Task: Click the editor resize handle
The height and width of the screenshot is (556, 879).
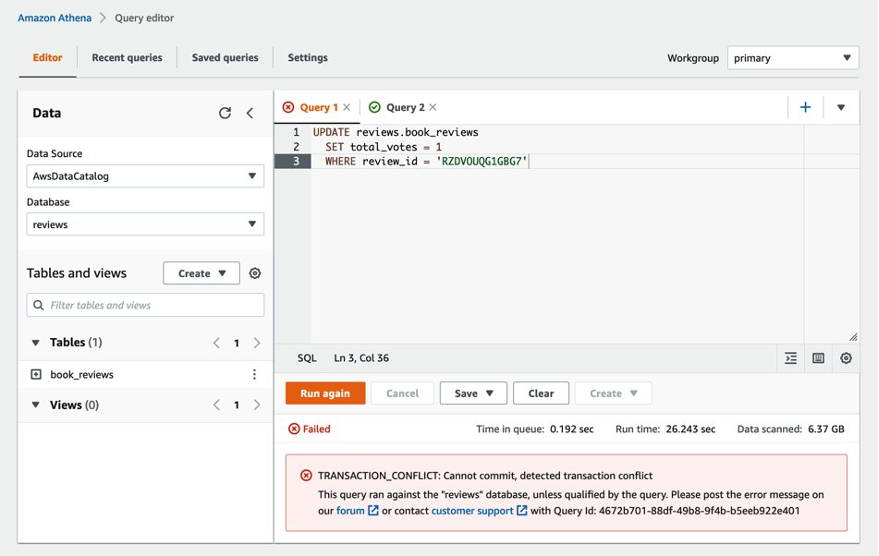Action: 853,337
